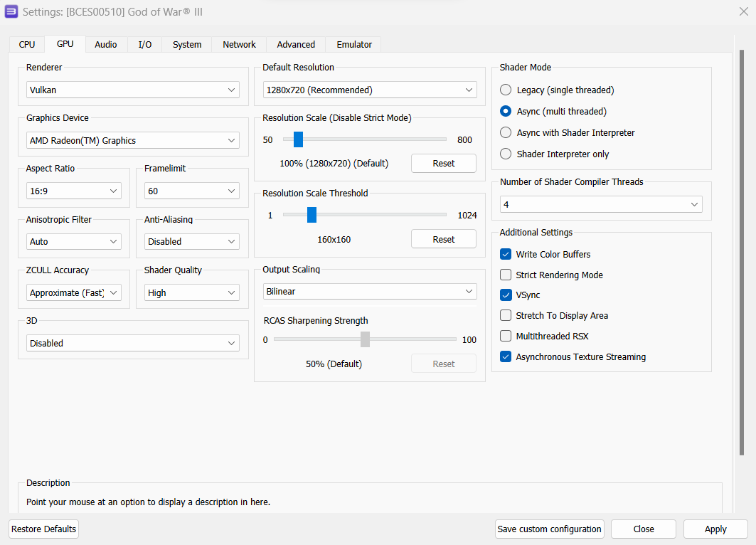Open the Anisotropic Filter dropdown
Viewport: 756px width, 545px height.
(x=74, y=242)
